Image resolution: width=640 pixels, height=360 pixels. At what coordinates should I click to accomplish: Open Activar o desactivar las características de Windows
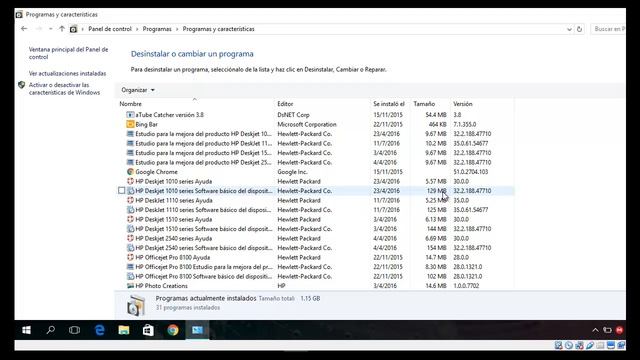(64, 89)
